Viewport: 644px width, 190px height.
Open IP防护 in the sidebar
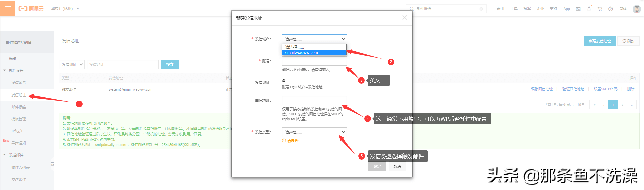pos(17,131)
